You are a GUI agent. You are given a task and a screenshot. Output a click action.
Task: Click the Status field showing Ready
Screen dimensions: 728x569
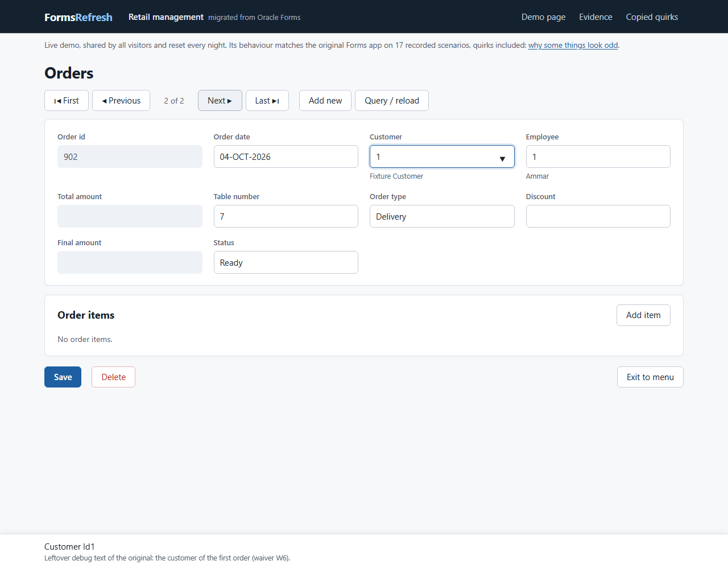click(286, 262)
